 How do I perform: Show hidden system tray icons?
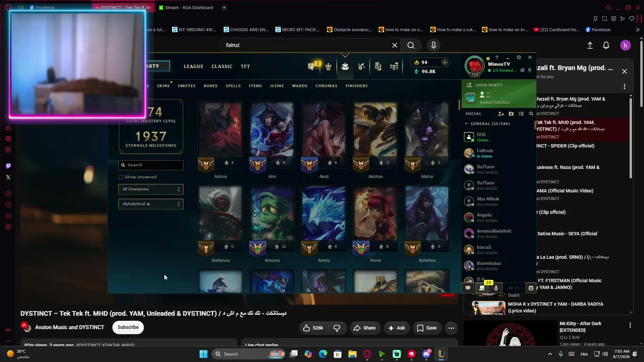click(550, 354)
